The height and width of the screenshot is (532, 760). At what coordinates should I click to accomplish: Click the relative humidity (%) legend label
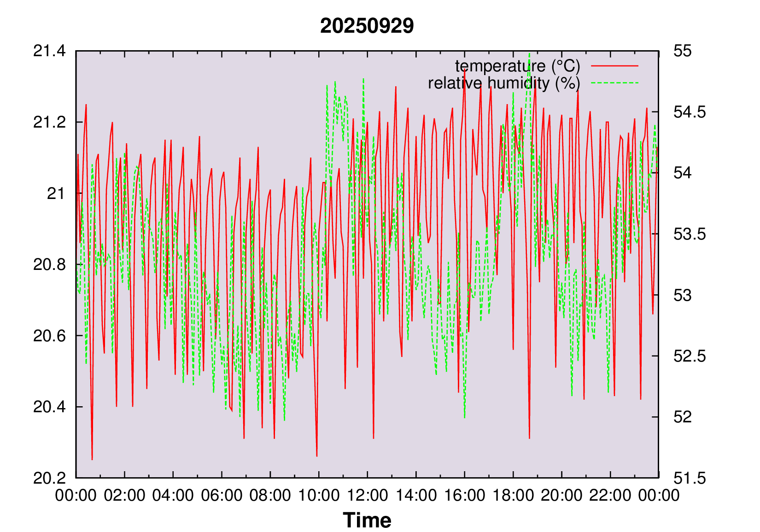pyautogui.click(x=504, y=83)
